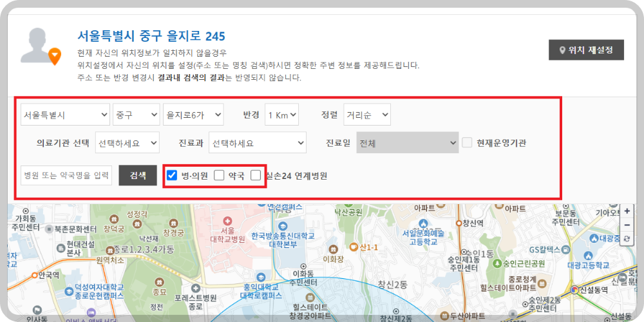Open the 1 Km radius dropdown
This screenshot has width=644, height=322.
282,115
